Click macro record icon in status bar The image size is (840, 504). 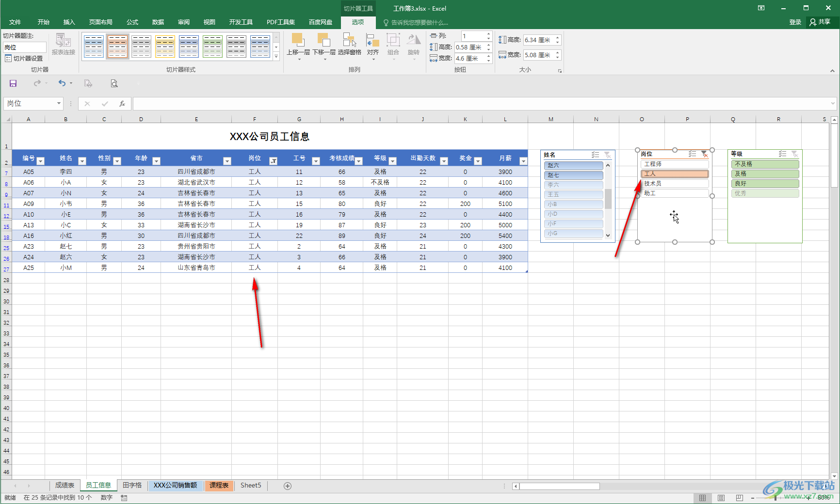point(124,498)
